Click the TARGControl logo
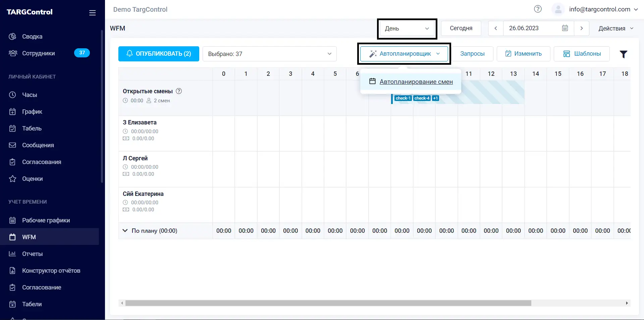 point(30,12)
